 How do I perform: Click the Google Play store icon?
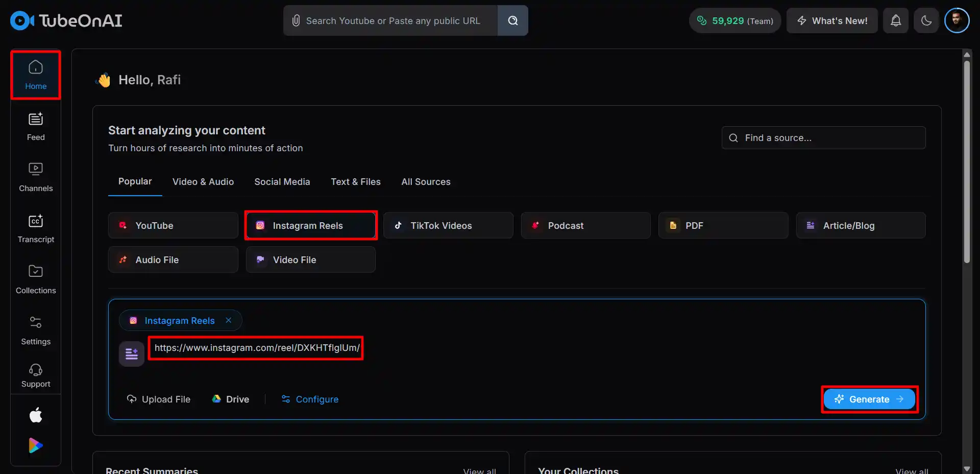click(36, 445)
